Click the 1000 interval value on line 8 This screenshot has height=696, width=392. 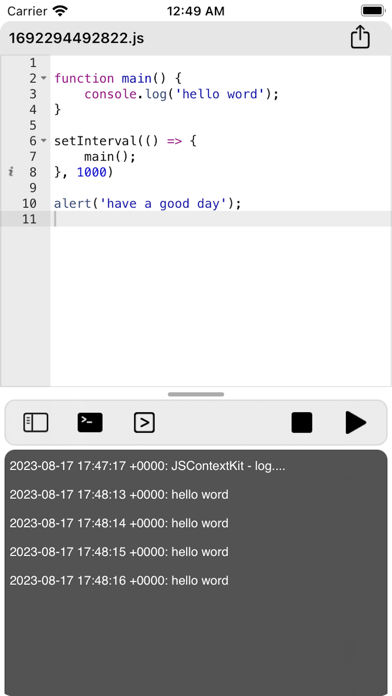click(92, 172)
